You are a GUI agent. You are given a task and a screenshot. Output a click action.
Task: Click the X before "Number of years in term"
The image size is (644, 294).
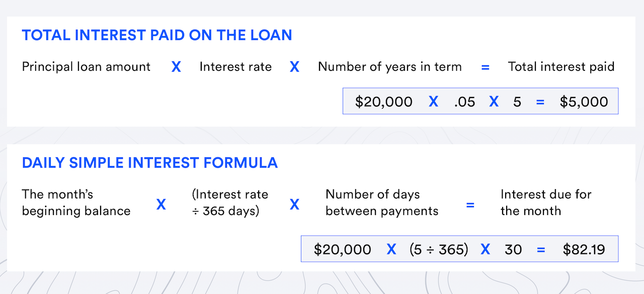[294, 67]
